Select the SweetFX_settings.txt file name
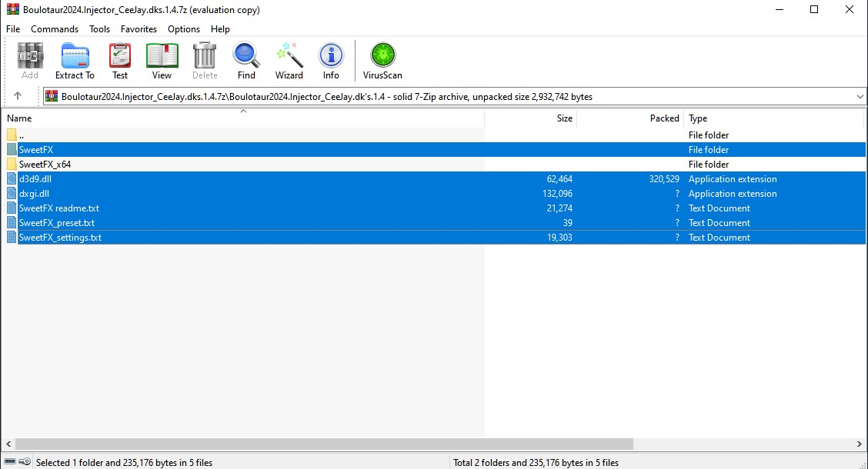868x469 pixels. pos(60,238)
